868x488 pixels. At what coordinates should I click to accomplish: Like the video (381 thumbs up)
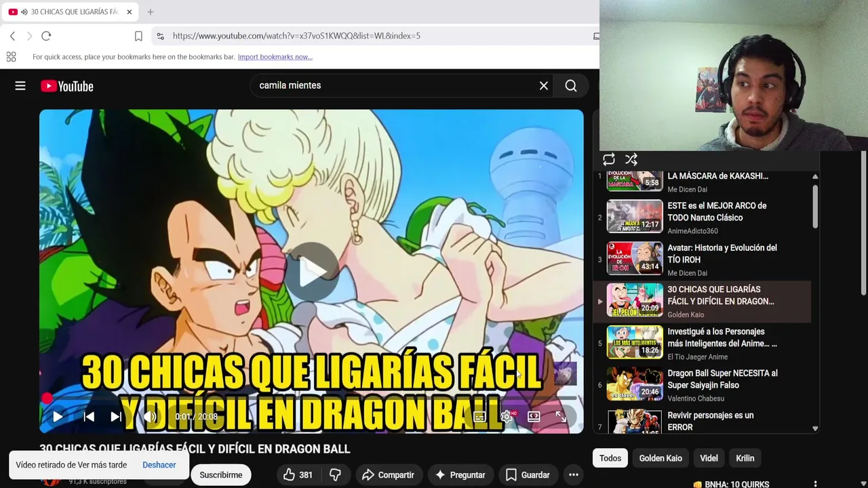(x=298, y=475)
